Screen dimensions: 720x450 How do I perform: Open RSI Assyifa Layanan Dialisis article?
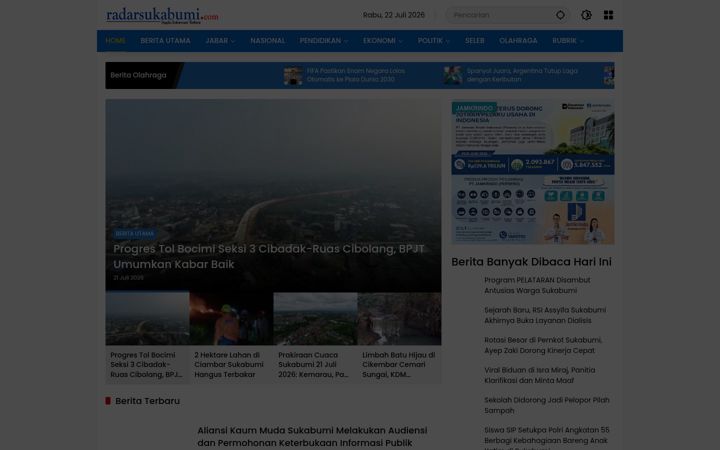tap(545, 315)
